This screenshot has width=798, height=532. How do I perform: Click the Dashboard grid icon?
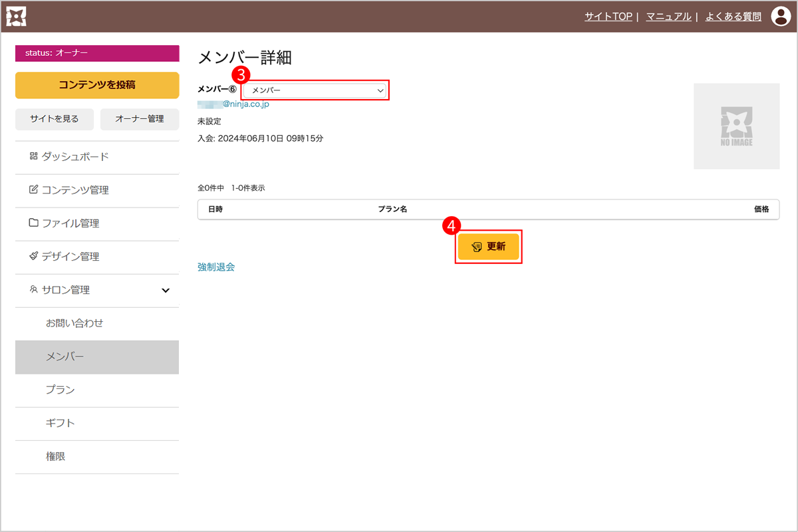(33, 157)
